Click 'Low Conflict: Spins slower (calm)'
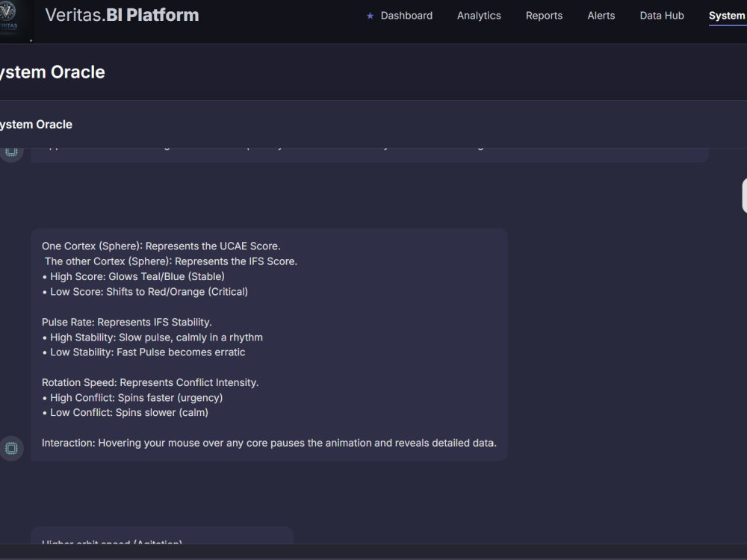 pyautogui.click(x=125, y=413)
